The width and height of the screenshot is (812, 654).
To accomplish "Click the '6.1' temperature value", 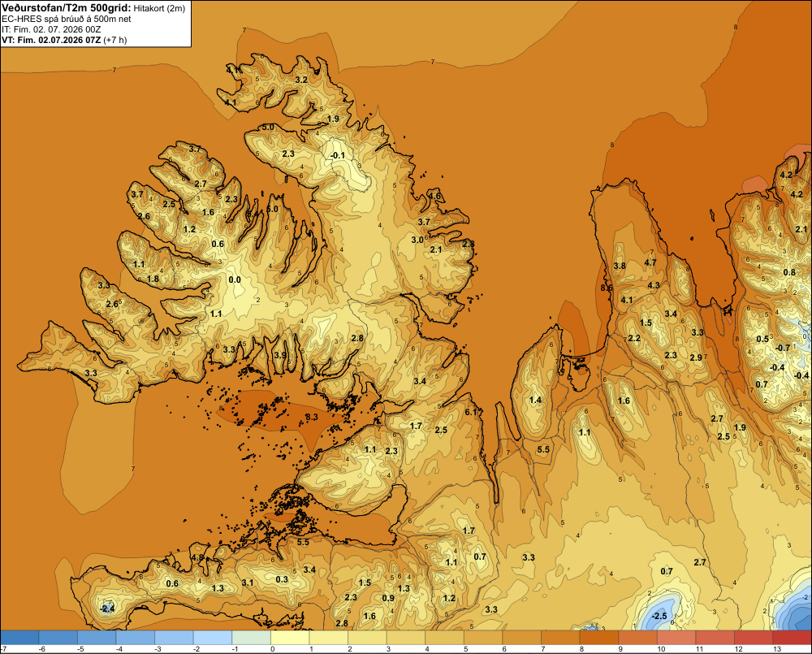I will (471, 412).
